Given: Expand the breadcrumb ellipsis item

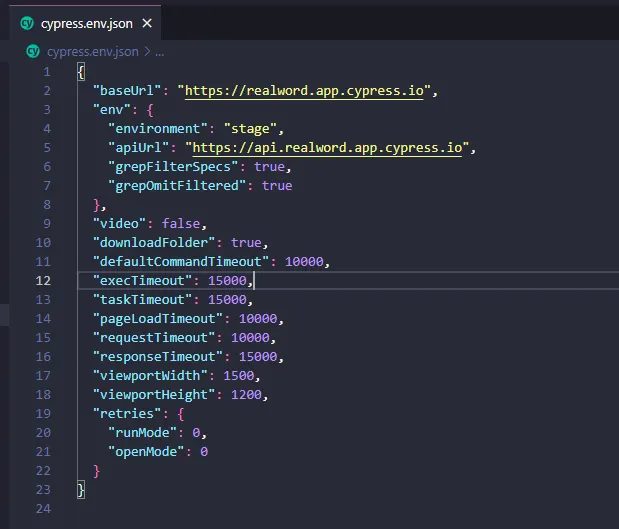Looking at the screenshot, I should pos(159,52).
